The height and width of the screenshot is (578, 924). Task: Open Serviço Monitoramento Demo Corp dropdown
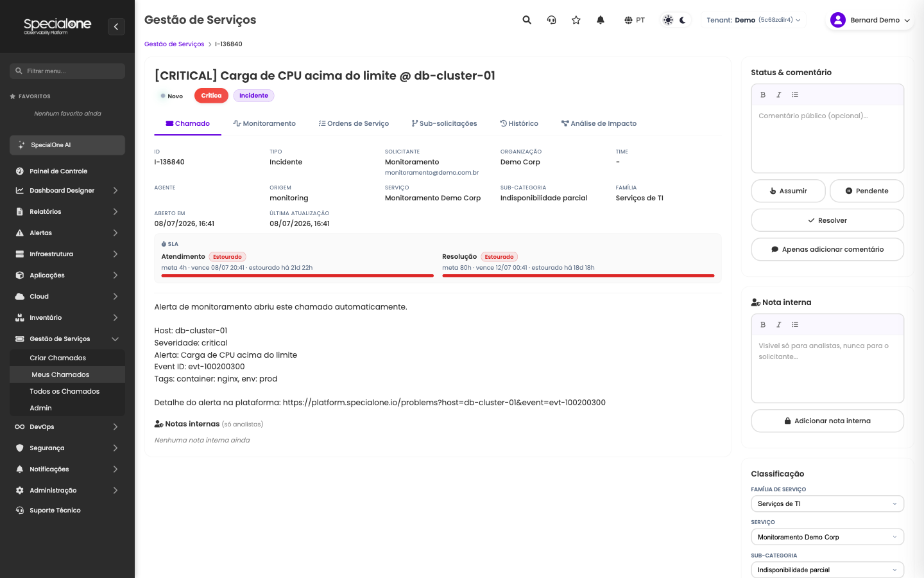[x=828, y=537]
